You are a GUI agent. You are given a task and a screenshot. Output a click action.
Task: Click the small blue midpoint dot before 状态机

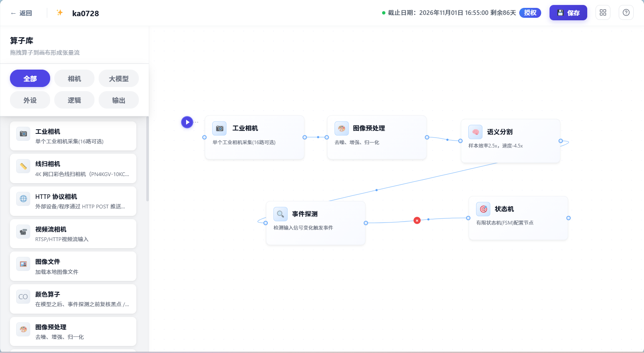point(429,219)
